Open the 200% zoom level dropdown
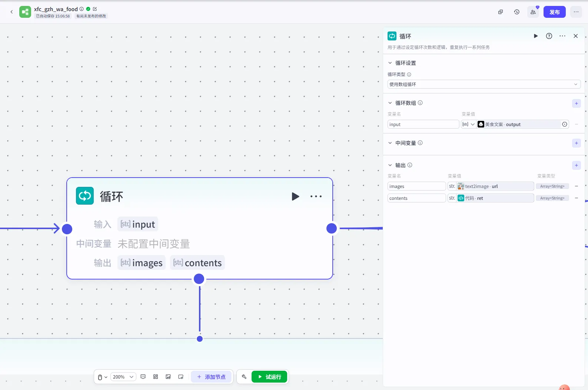588x390 pixels. click(x=123, y=377)
